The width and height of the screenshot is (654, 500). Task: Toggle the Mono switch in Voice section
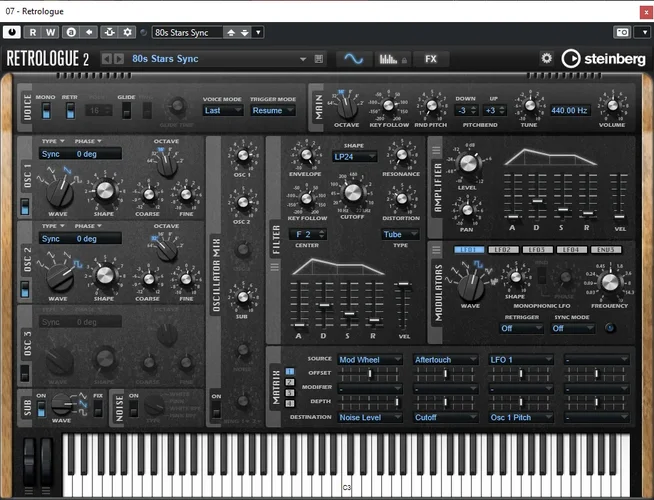(45, 109)
